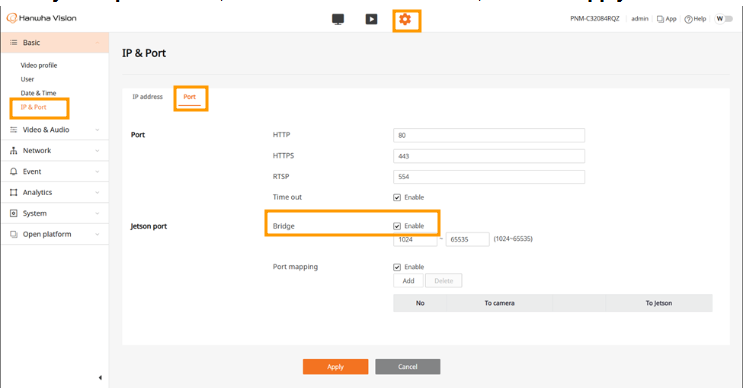743x388 pixels.
Task: Click the IP & Port page heading
Action: 144,53
